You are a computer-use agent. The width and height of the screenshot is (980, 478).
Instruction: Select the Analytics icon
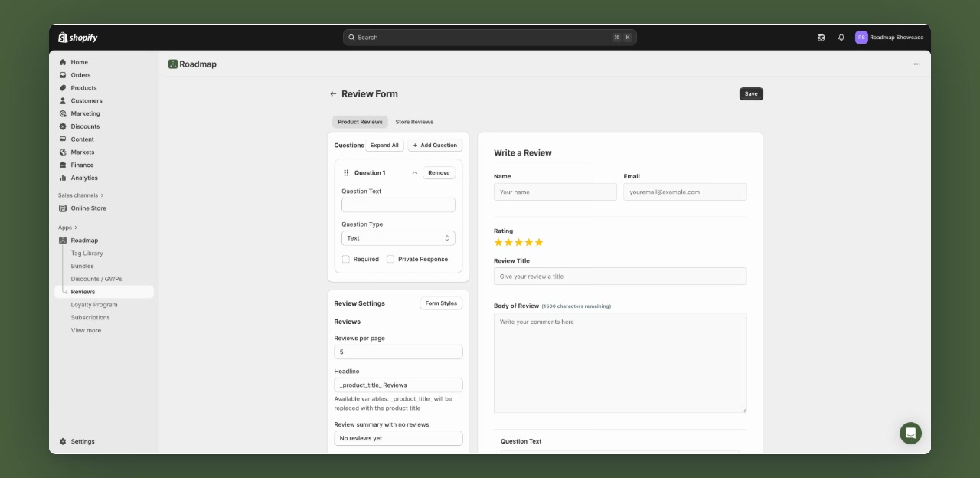click(x=68, y=178)
